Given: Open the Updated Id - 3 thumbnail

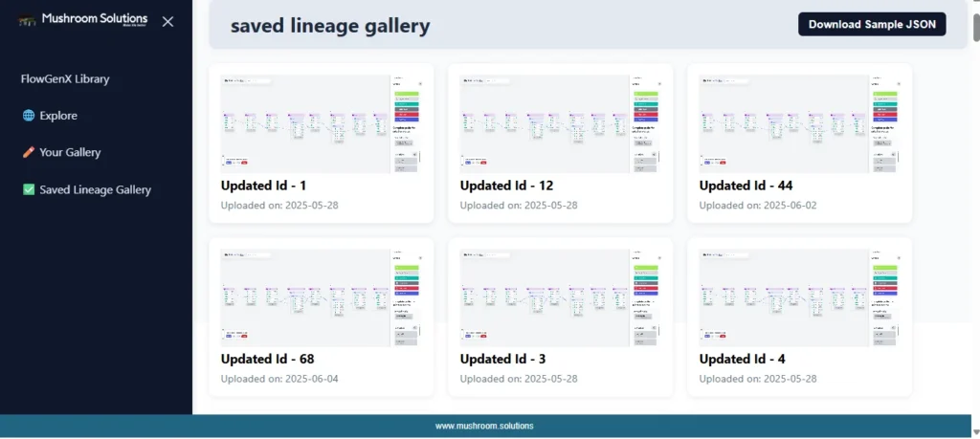Looking at the screenshot, I should [x=560, y=297].
